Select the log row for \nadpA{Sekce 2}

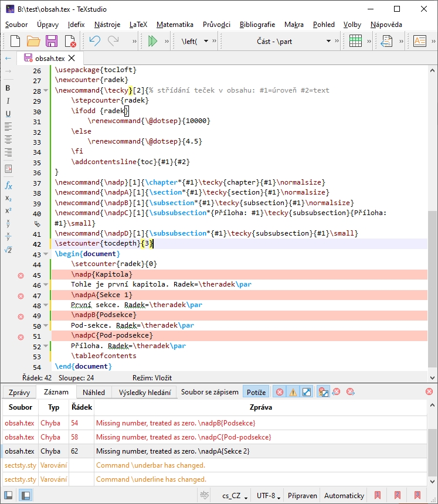click(235, 451)
